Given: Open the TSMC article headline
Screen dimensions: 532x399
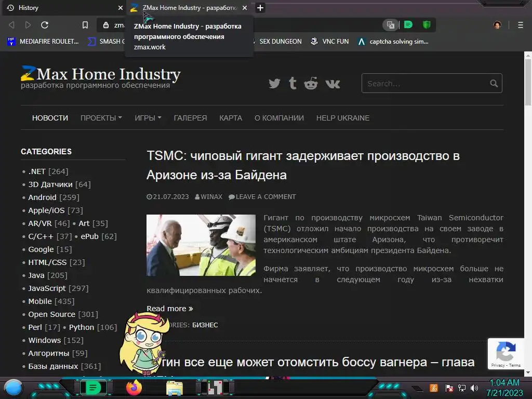Looking at the screenshot, I should pos(303,166).
